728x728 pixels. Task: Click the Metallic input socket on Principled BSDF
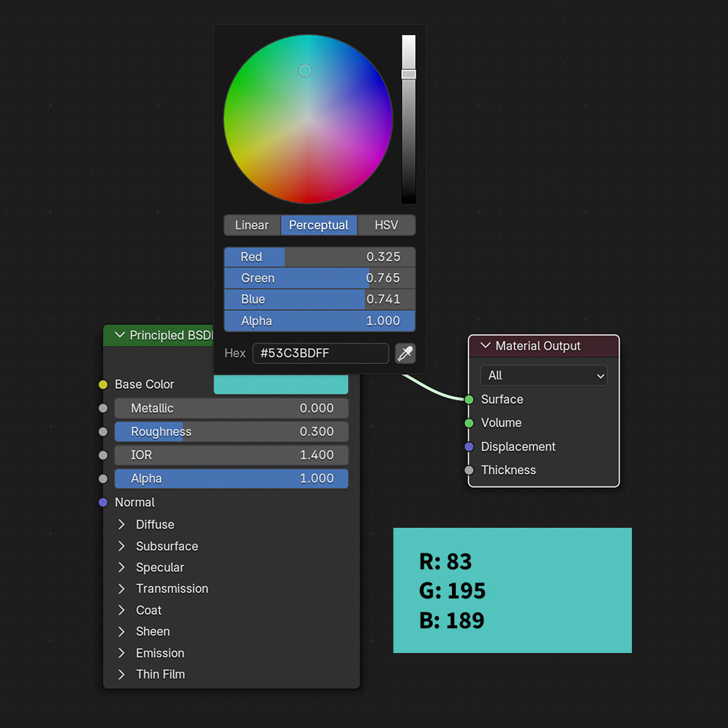pyautogui.click(x=102, y=408)
